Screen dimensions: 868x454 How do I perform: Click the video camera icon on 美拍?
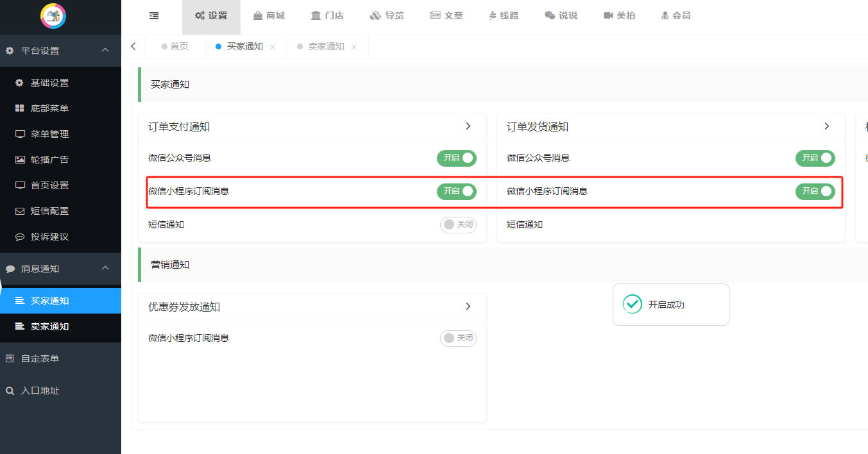pos(609,15)
